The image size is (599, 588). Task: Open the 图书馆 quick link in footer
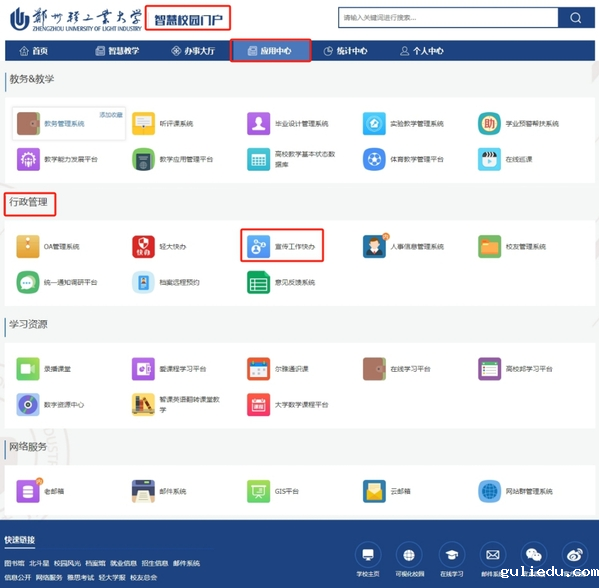coord(15,563)
